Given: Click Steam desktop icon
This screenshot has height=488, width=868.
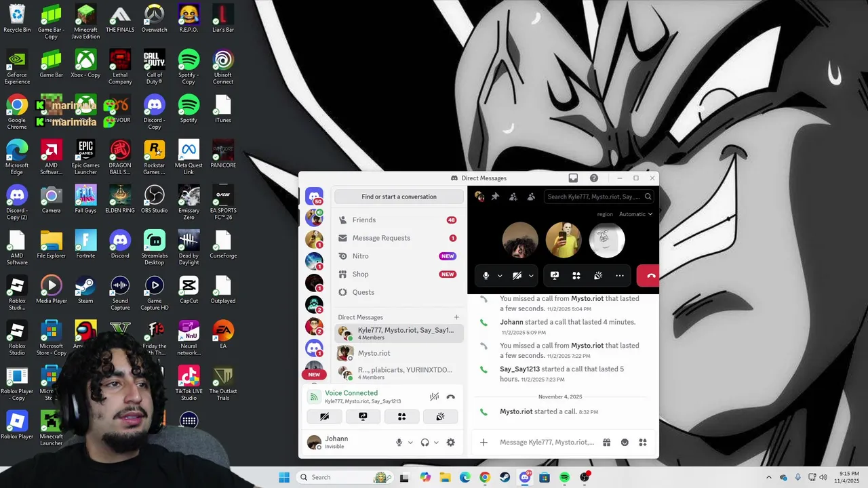Looking at the screenshot, I should tap(85, 290).
